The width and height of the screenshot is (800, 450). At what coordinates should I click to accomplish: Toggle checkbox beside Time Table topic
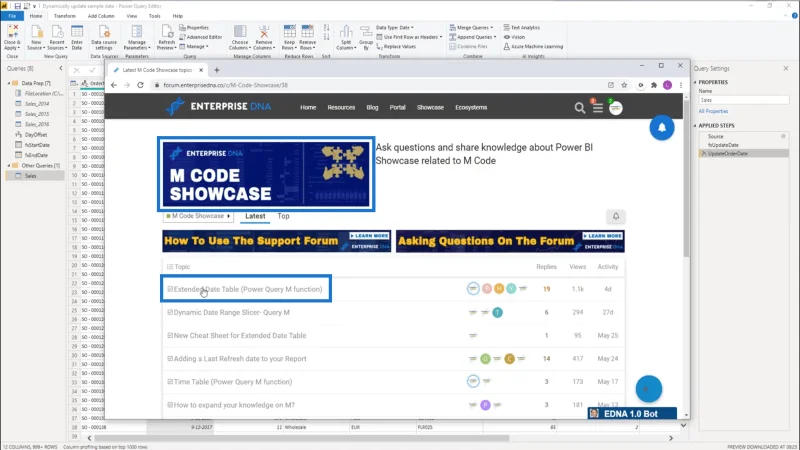[170, 382]
